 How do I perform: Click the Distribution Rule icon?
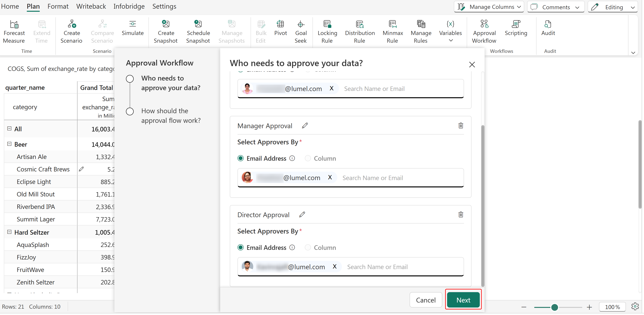pos(360,24)
